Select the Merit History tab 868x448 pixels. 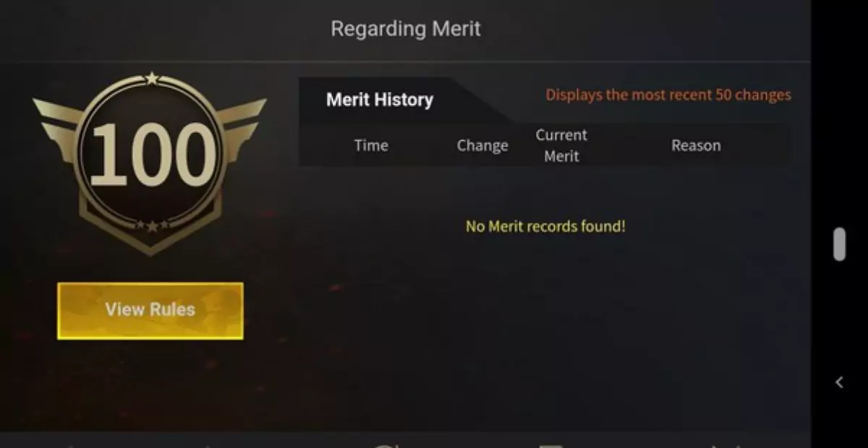pos(380,100)
